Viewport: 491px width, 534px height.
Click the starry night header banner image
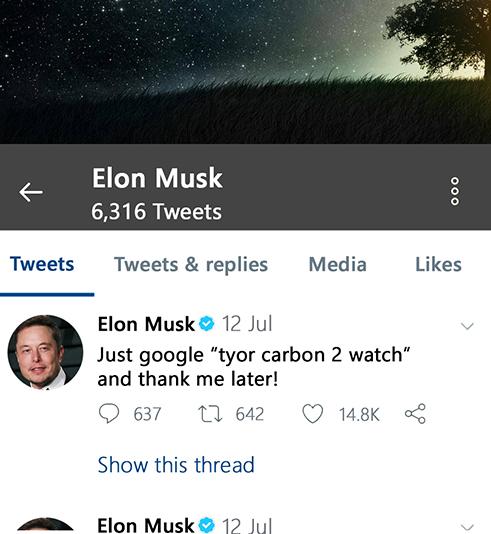pos(246,72)
